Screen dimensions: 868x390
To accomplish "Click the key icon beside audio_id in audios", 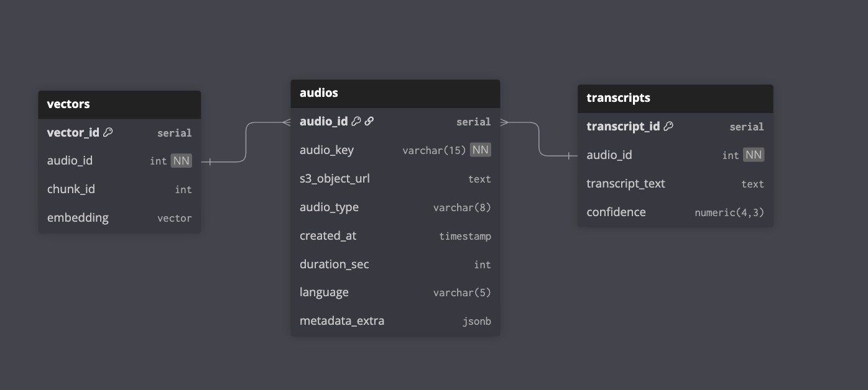I will 356,121.
